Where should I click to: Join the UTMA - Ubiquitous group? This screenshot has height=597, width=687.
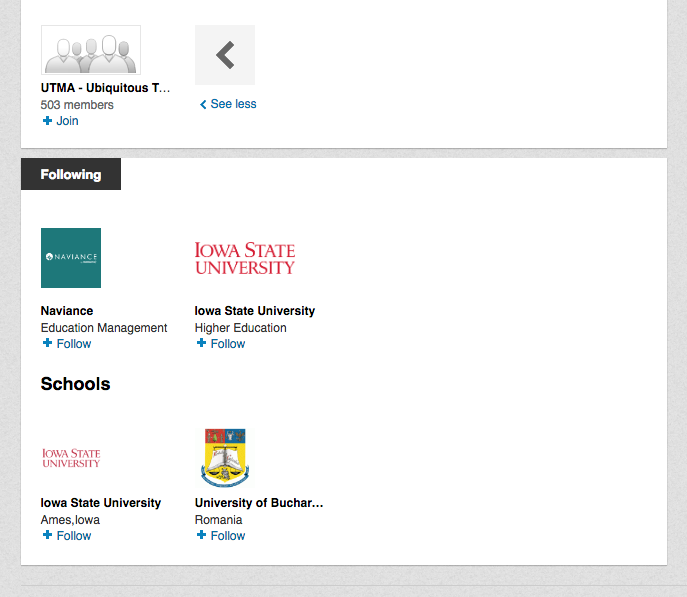(60, 121)
